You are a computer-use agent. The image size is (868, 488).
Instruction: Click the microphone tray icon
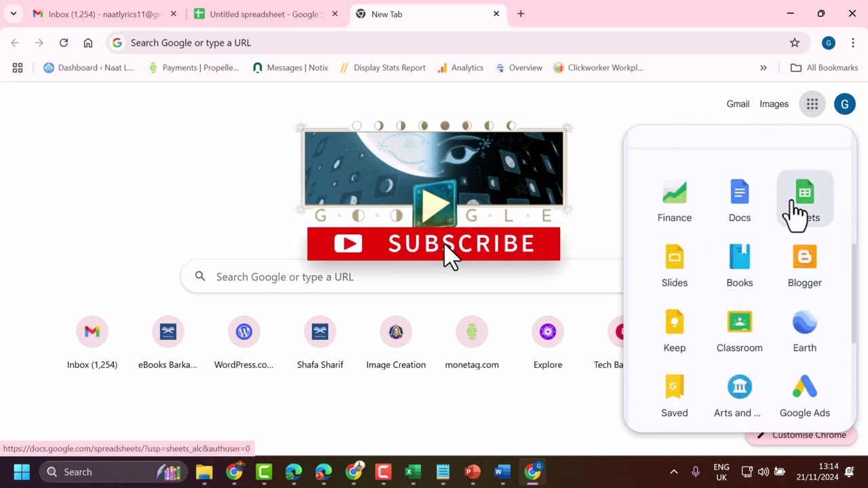pyautogui.click(x=696, y=472)
